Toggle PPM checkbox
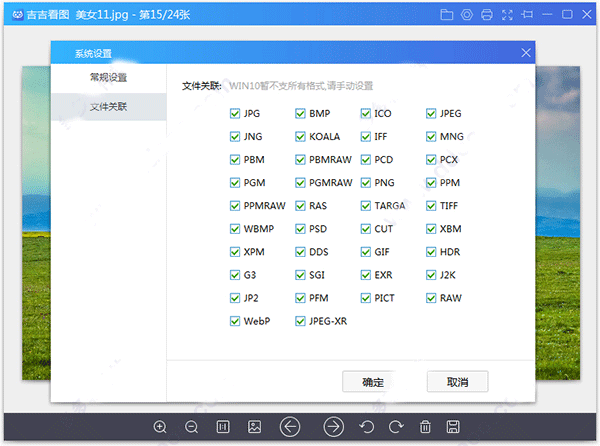600x446 pixels. pos(431,183)
